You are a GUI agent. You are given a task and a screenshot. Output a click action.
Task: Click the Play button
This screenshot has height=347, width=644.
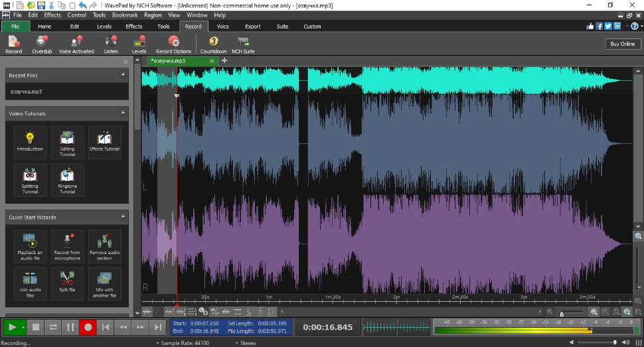pyautogui.click(x=12, y=327)
